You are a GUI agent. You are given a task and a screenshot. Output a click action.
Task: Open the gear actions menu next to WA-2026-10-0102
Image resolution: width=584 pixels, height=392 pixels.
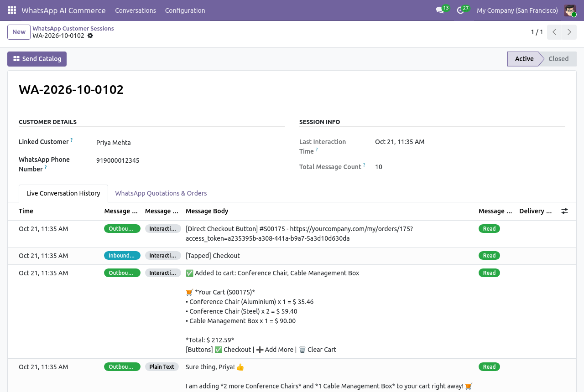(x=90, y=36)
